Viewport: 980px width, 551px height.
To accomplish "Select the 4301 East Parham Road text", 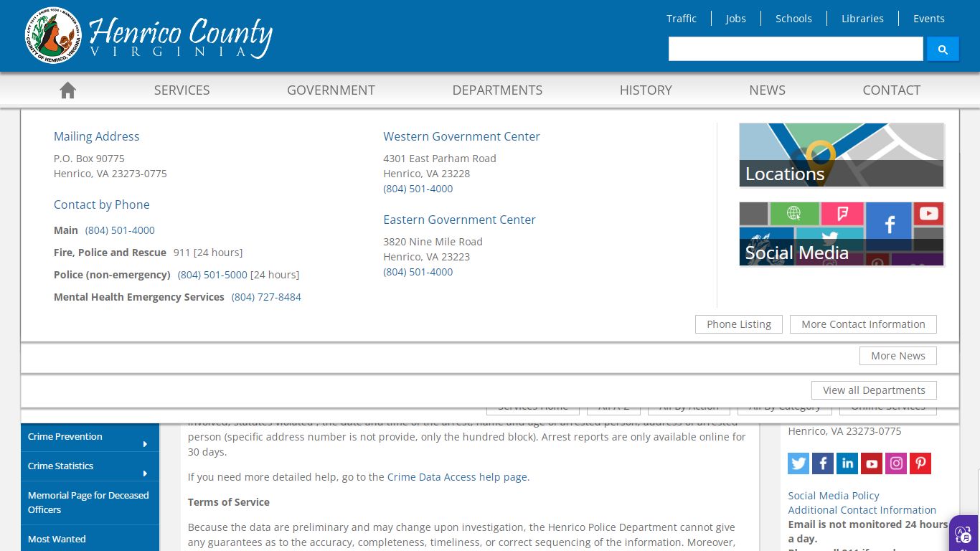I will 440,159.
